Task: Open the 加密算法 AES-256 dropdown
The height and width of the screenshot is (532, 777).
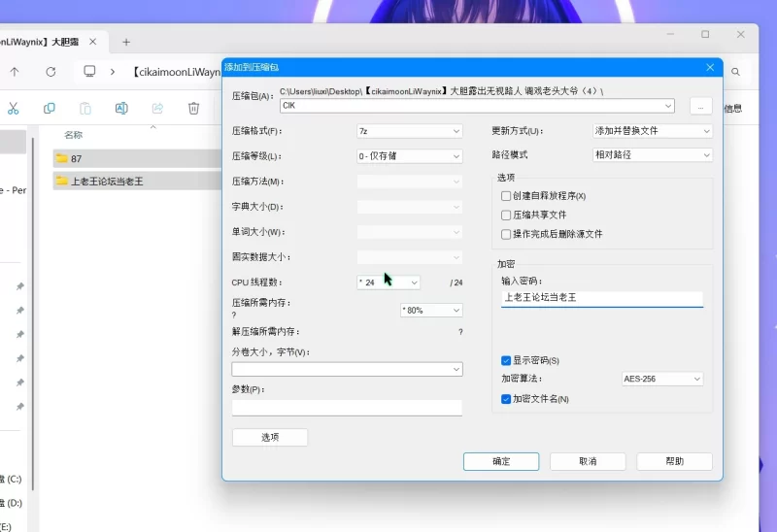Action: pos(662,379)
